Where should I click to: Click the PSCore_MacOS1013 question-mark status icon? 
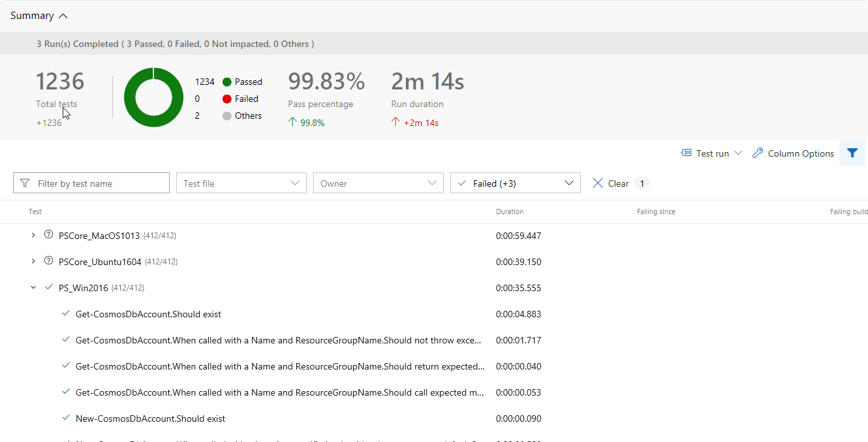[x=48, y=235]
